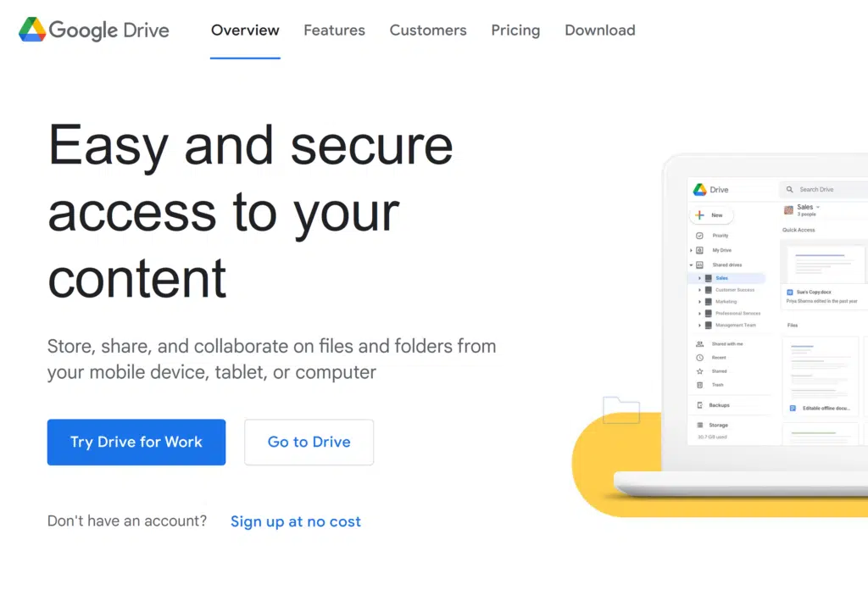
Task: Open the Sales title dropdown arrow
Action: click(818, 207)
